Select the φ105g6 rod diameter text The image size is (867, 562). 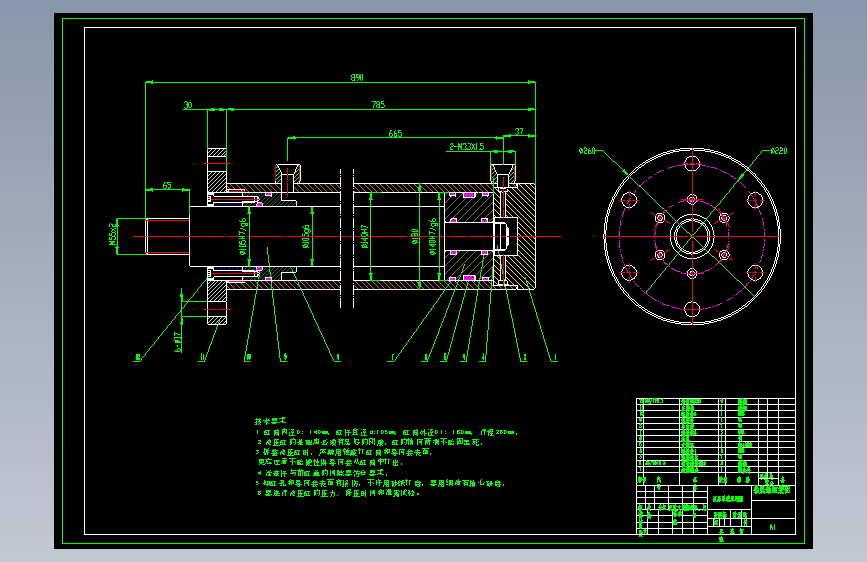[306, 236]
